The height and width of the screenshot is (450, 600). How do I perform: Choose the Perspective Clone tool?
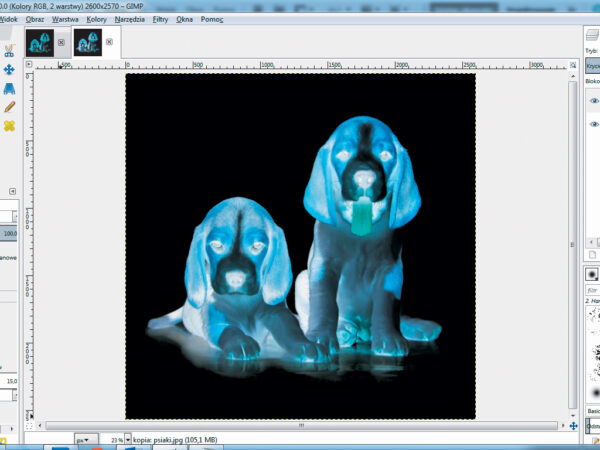9,88
